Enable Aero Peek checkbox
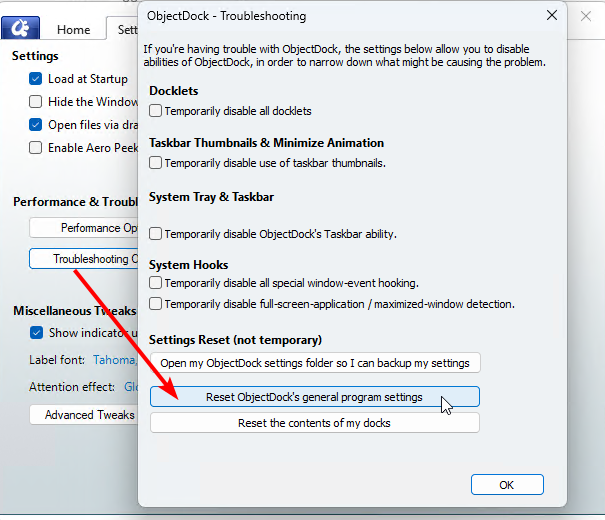Image resolution: width=605 pixels, height=520 pixels. click(x=36, y=148)
